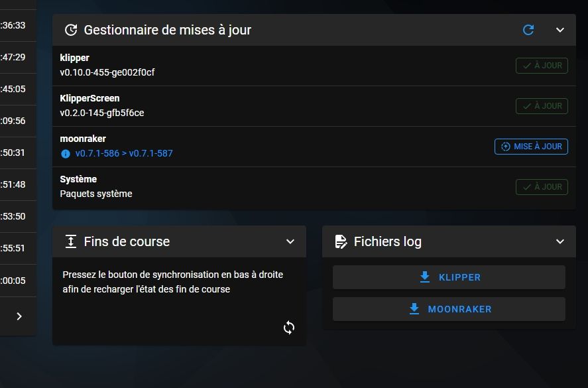
Task: Open moonraker update info icon
Action: pyautogui.click(x=66, y=154)
